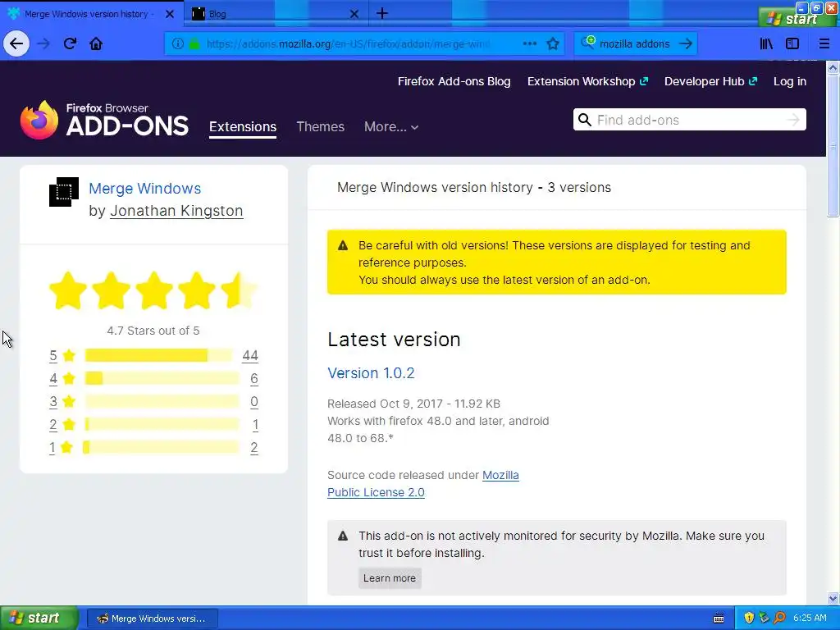The image size is (840, 630).
Task: Focus the mozilla addons search box
Action: click(634, 44)
